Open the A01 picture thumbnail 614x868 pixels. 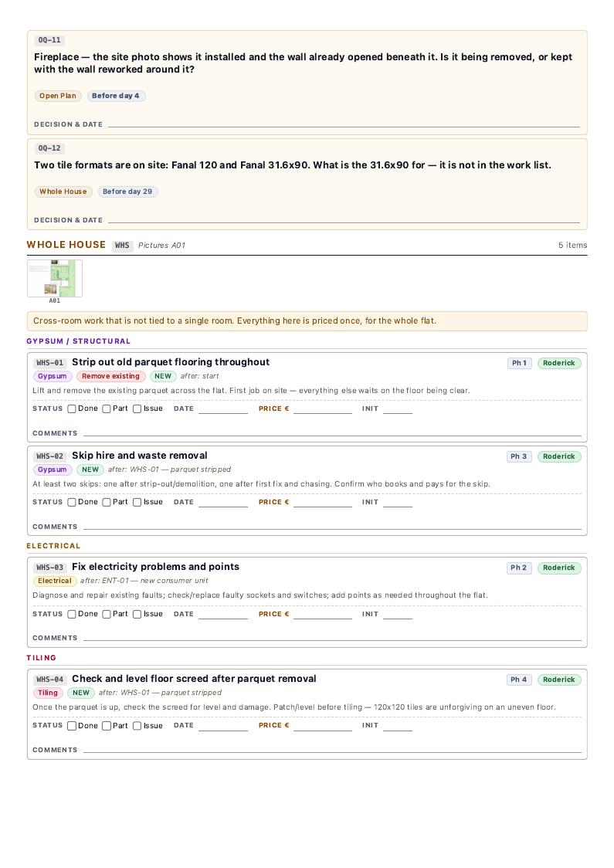coord(55,279)
